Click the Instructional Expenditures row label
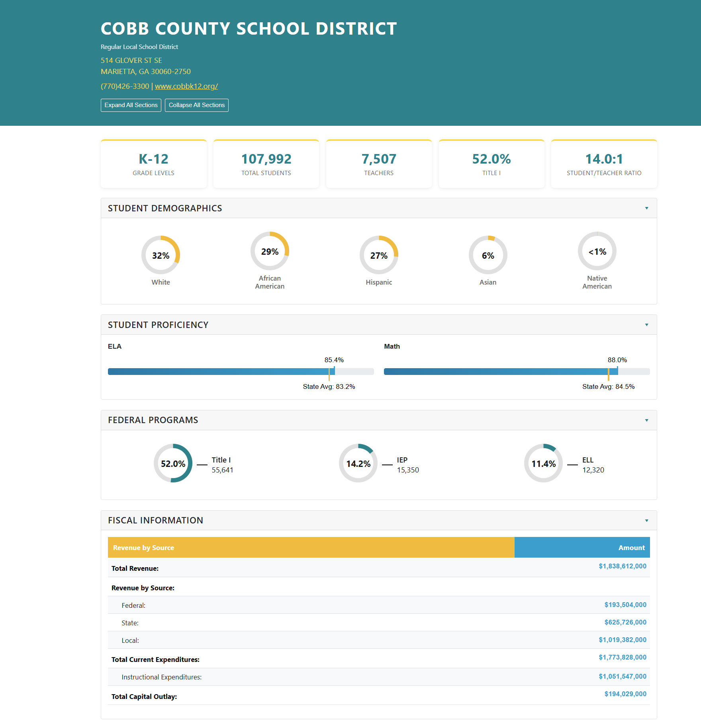The height and width of the screenshot is (728, 701). pos(162,677)
